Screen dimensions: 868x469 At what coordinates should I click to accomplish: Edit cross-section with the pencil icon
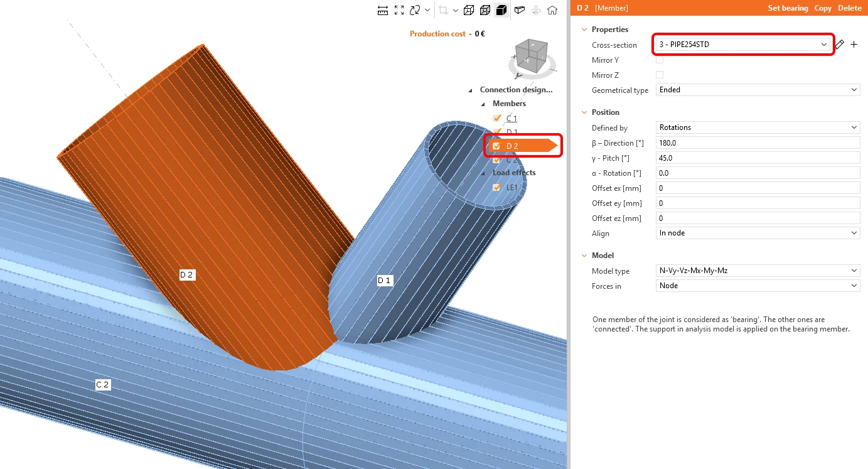click(840, 45)
